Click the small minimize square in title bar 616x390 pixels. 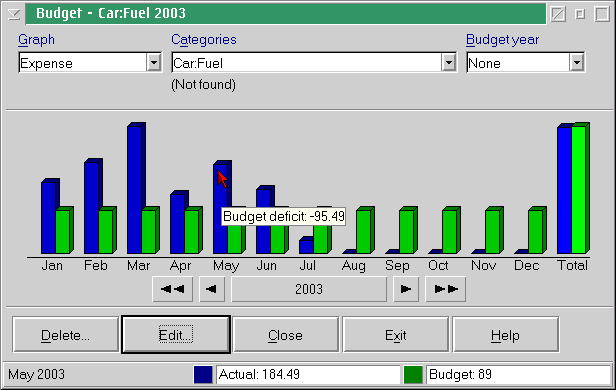click(x=580, y=14)
